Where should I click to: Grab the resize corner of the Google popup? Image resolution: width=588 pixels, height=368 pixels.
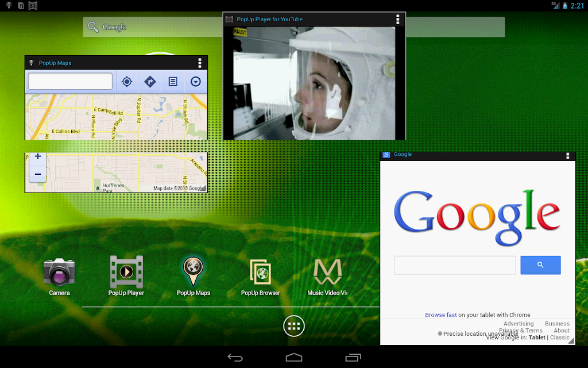point(571,340)
